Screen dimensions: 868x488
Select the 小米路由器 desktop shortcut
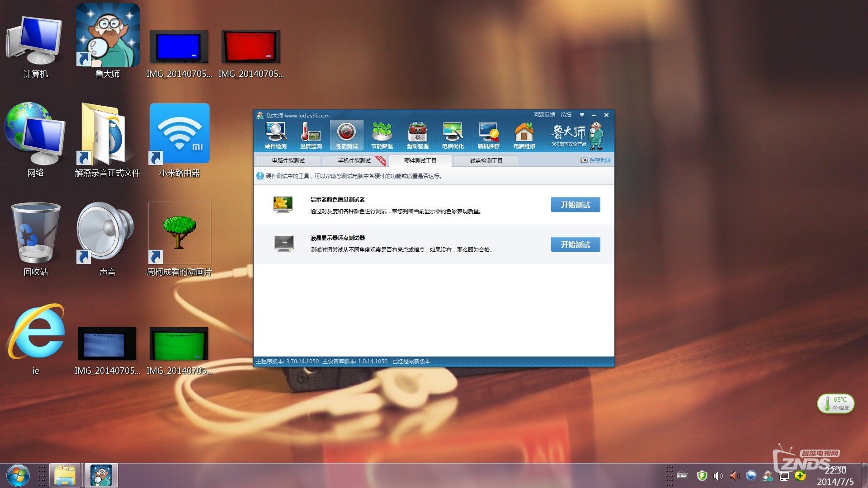pos(179,140)
